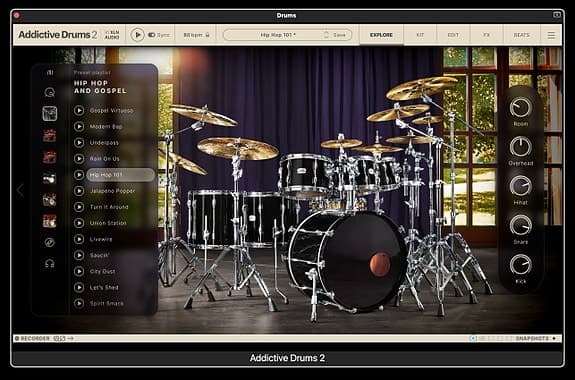Select the Union Station preset name
This screenshot has height=380, width=575.
click(x=108, y=223)
